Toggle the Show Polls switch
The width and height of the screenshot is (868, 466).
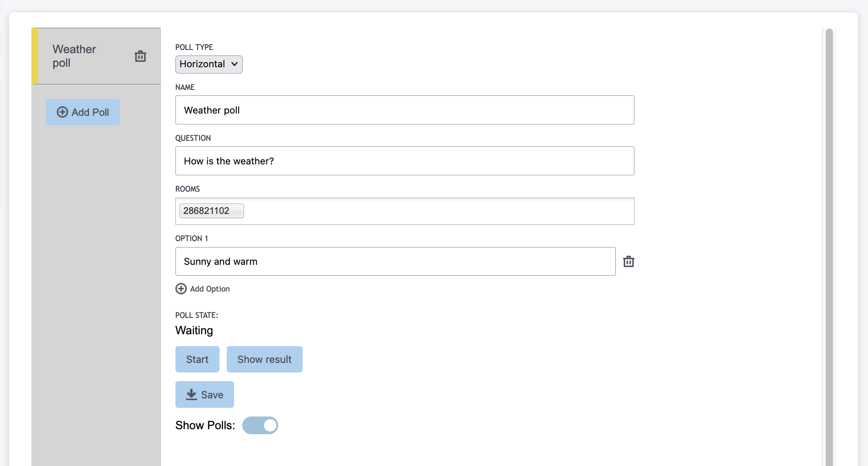(260, 426)
